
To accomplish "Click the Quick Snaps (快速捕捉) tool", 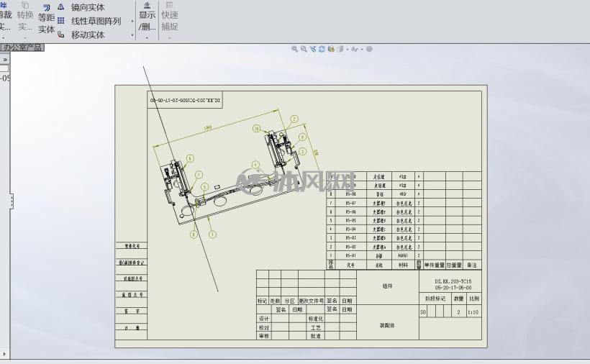I will pyautogui.click(x=169, y=16).
